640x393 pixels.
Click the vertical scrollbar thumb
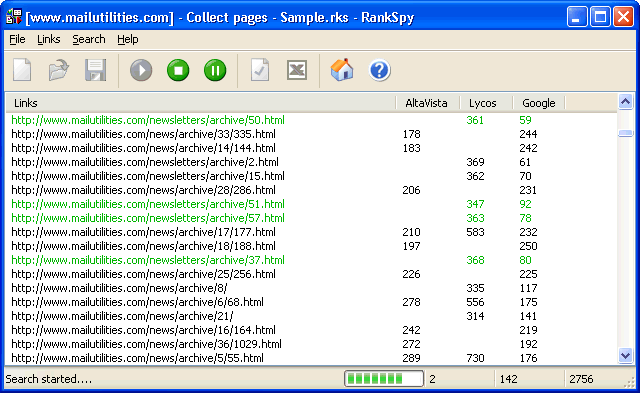(x=625, y=133)
